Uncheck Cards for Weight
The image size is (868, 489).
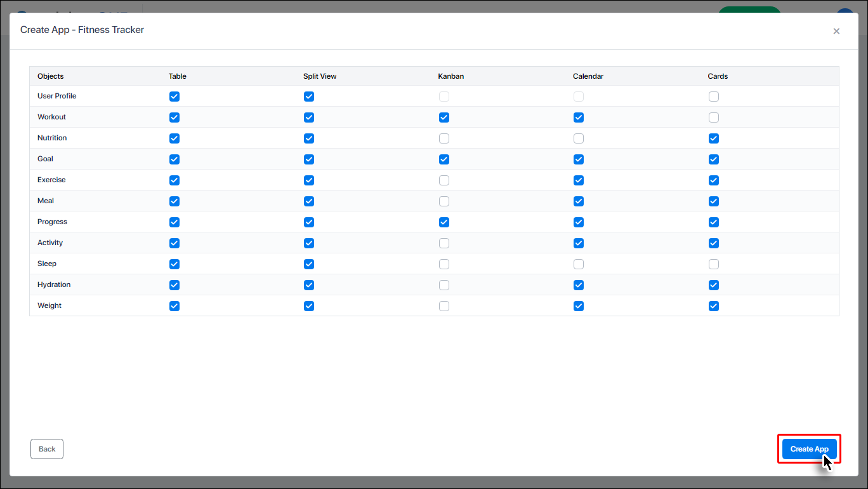(x=714, y=306)
